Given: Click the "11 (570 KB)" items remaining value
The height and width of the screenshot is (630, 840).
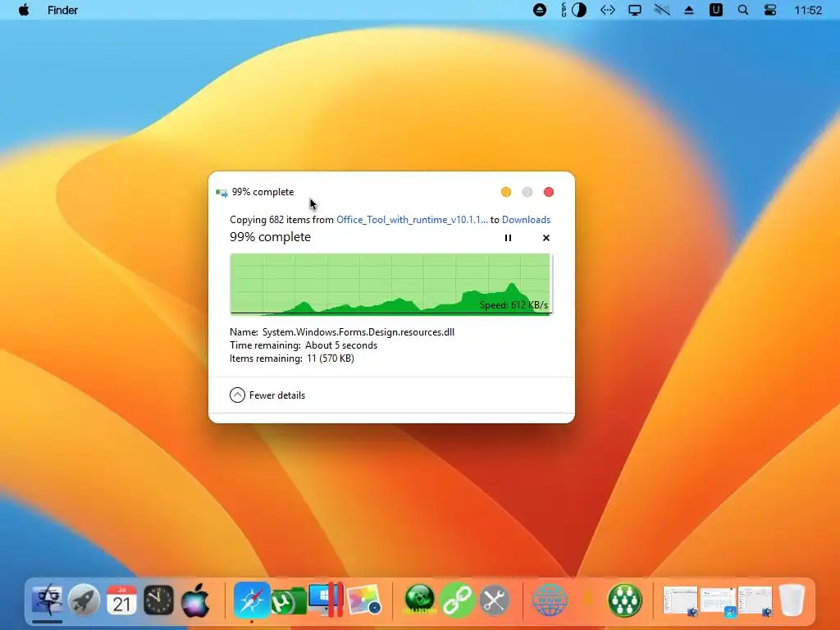Looking at the screenshot, I should click(x=331, y=358).
